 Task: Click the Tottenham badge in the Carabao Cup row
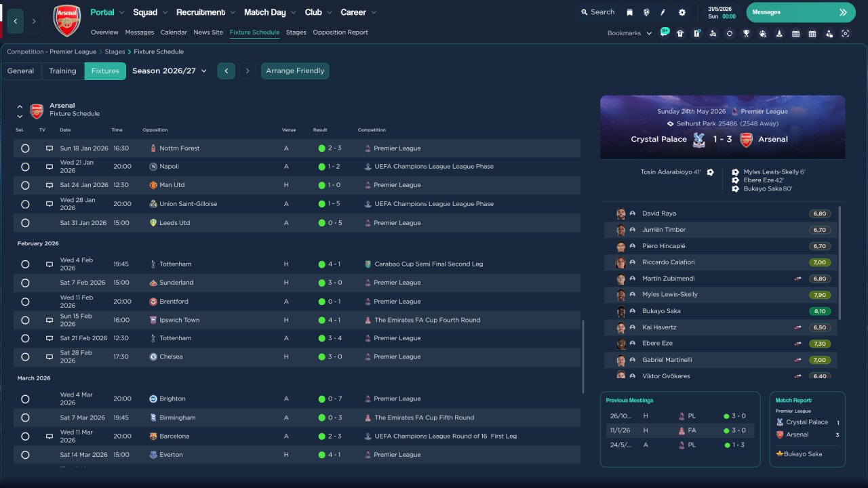(153, 264)
